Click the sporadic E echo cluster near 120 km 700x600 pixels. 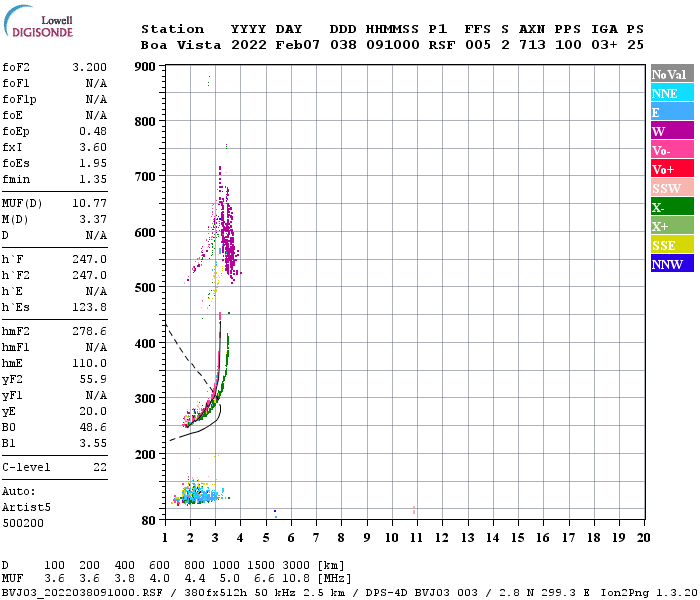point(199,494)
